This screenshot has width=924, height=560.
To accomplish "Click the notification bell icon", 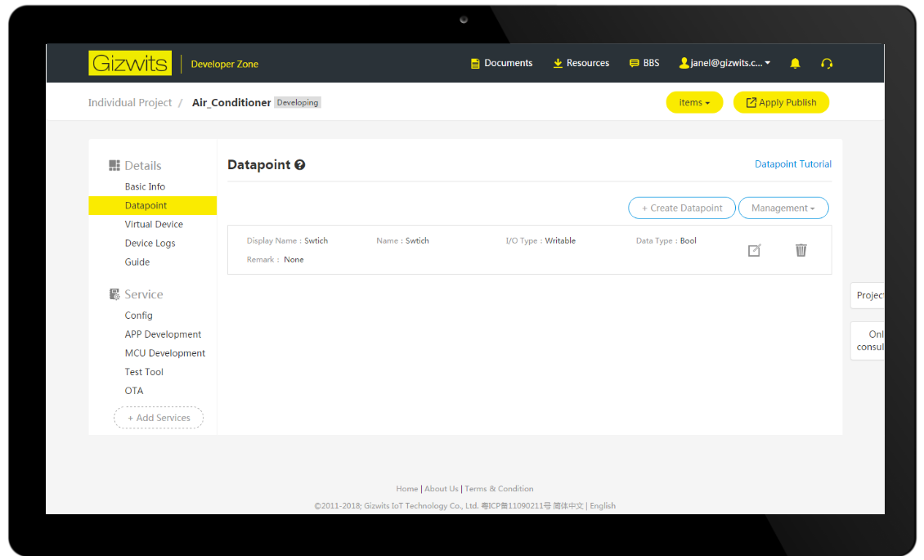I will pos(795,62).
